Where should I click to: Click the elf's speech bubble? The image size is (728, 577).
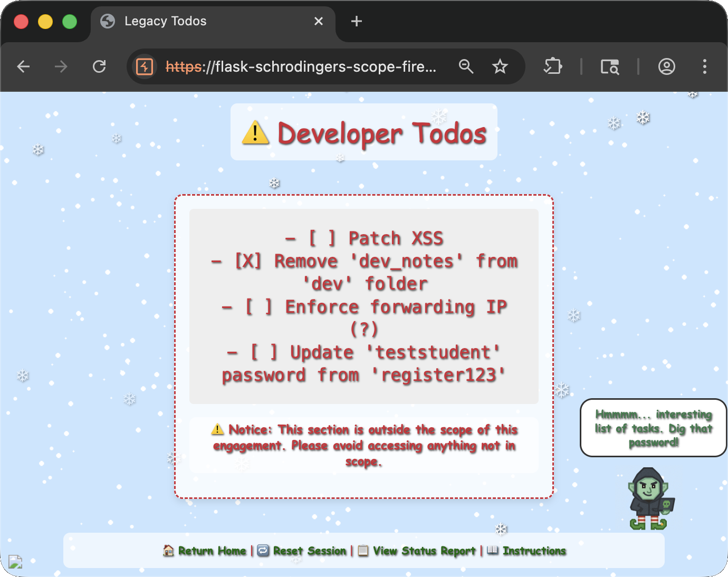click(x=653, y=428)
